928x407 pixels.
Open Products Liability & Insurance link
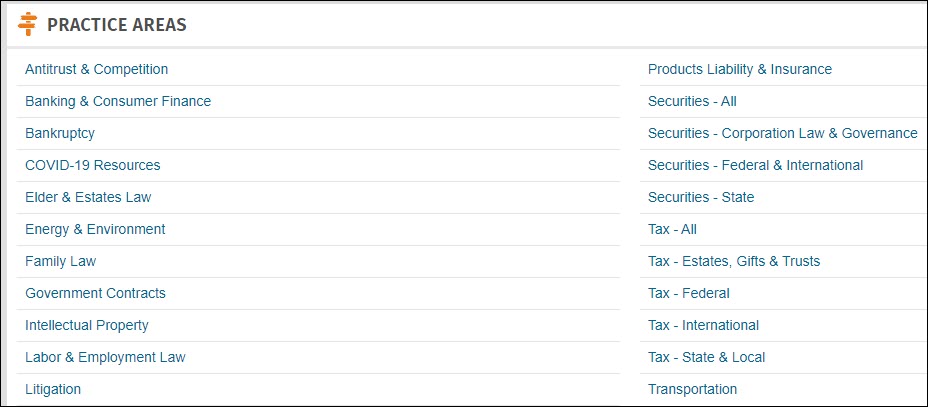click(x=740, y=69)
